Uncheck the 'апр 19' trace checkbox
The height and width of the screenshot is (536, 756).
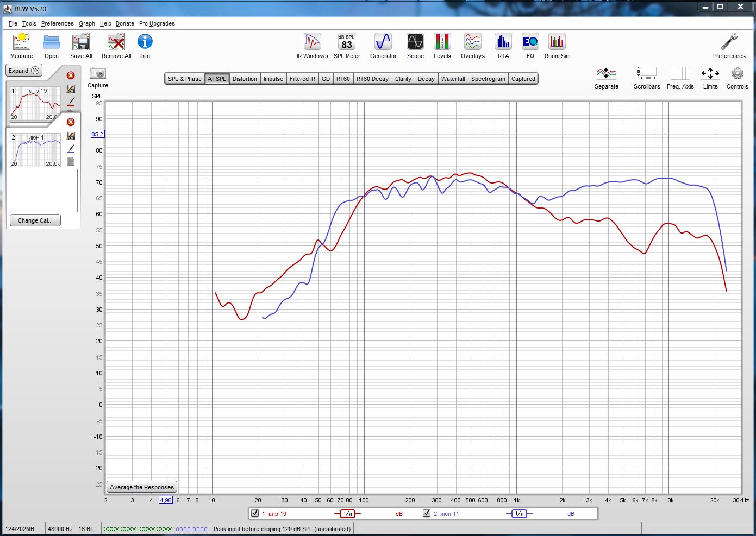(255, 513)
